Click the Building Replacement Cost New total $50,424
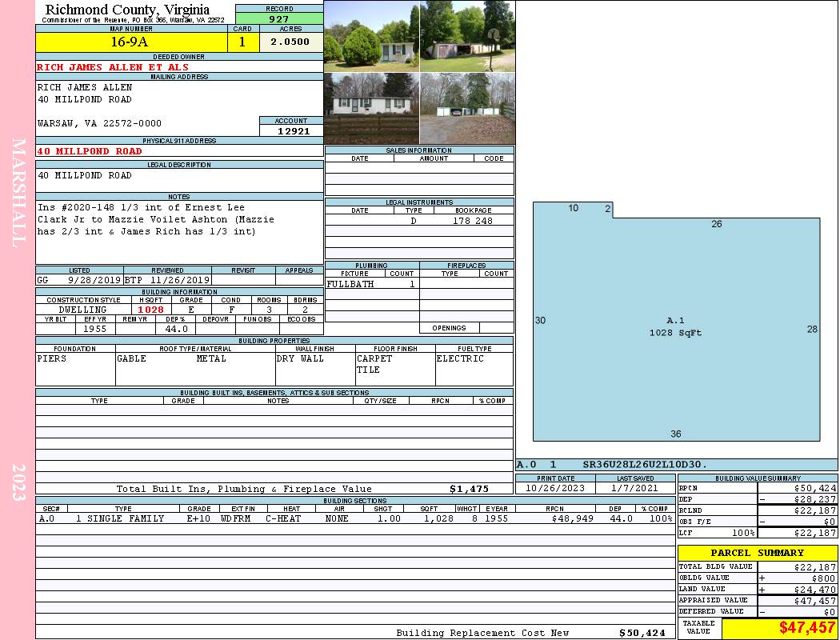Screen dimensions: 840x640 [642, 633]
